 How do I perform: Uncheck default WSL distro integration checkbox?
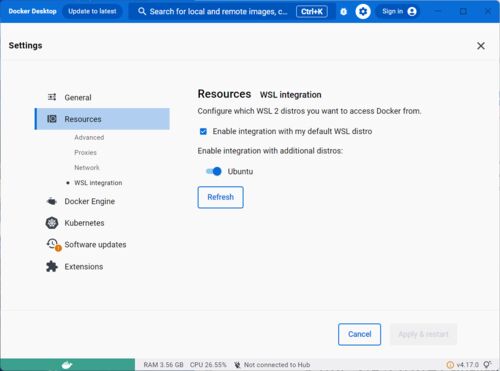pyautogui.click(x=203, y=131)
